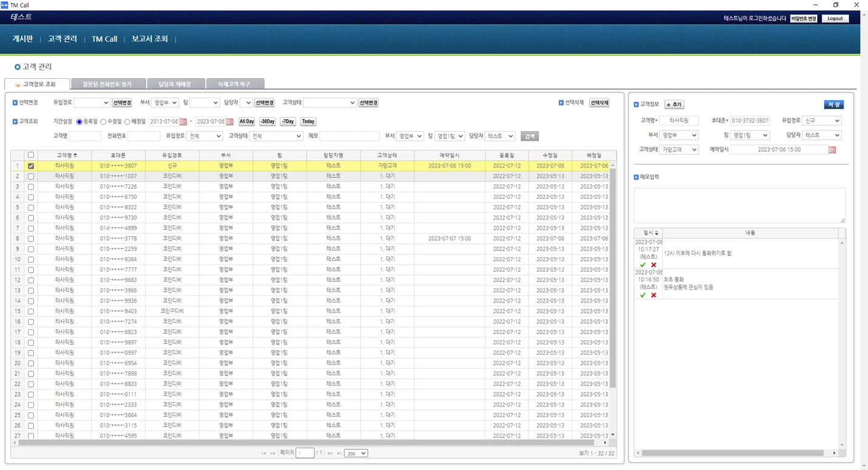The height and width of the screenshot is (470, 868).
Task: Go to last page in pager
Action: pyautogui.click(x=339, y=454)
